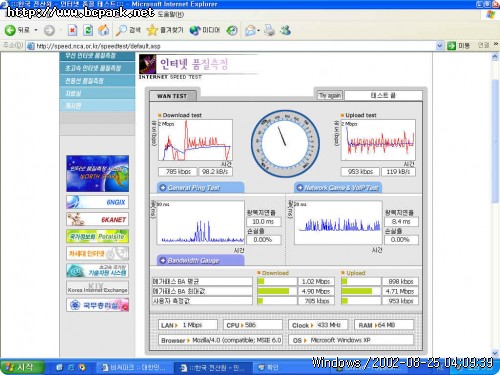Open the Back button history dropdown arrow
Screen dimensions: 500x375
[x=36, y=30]
